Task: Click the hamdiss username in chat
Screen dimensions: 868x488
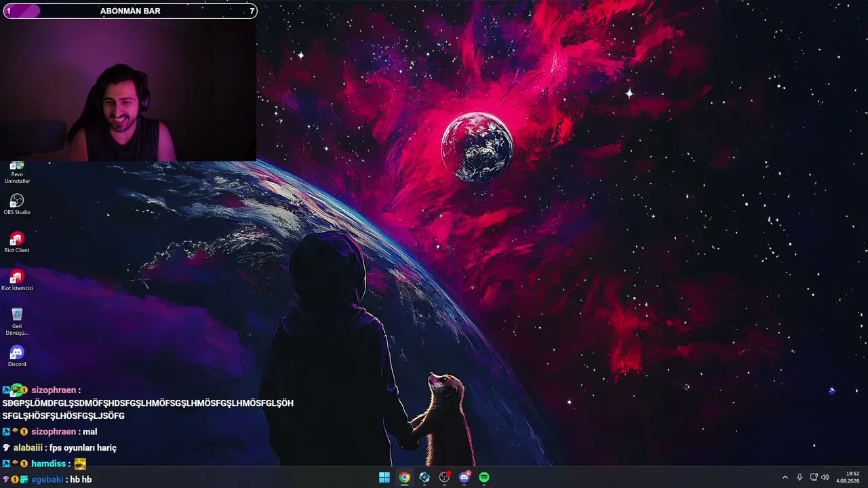Action: tap(48, 464)
